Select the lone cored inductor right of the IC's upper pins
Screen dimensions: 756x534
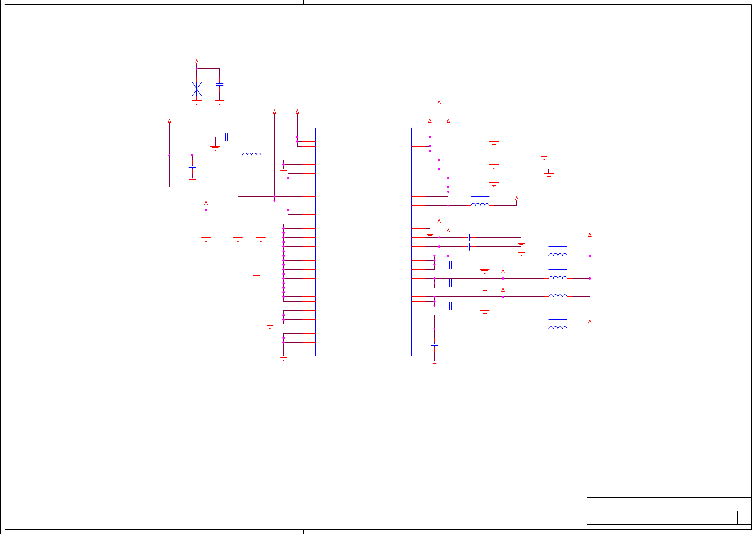(480, 204)
